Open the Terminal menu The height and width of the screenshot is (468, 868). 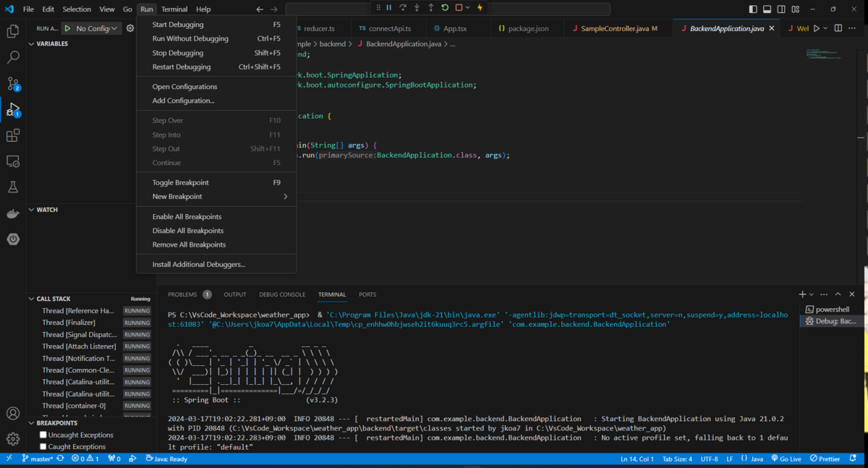[x=174, y=9]
